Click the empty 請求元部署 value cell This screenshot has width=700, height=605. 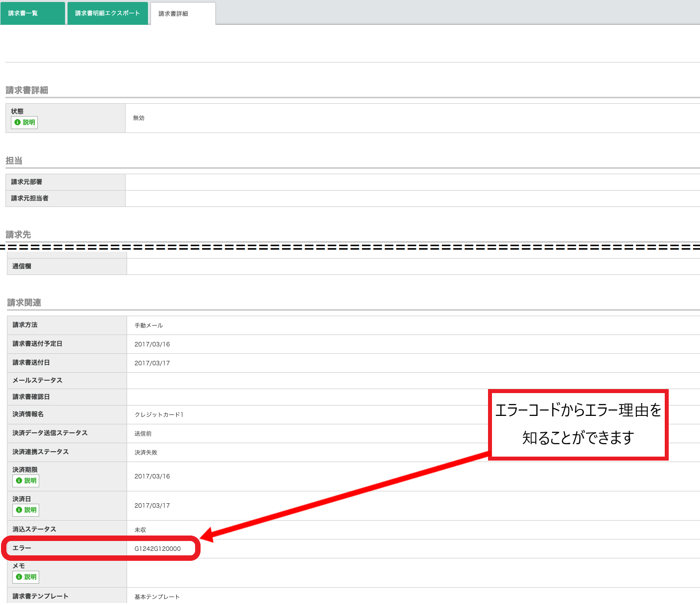[x=412, y=182]
